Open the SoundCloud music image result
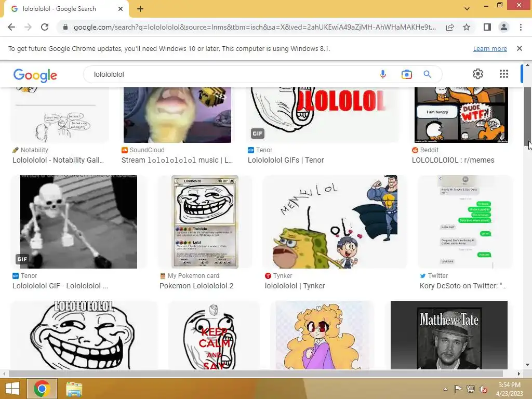The image size is (532, 399). (x=177, y=115)
